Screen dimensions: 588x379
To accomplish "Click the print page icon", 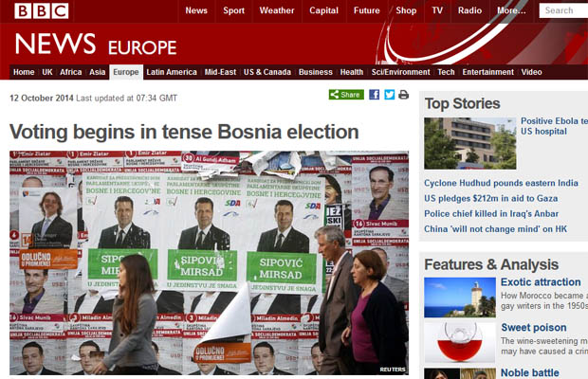I will (x=403, y=95).
